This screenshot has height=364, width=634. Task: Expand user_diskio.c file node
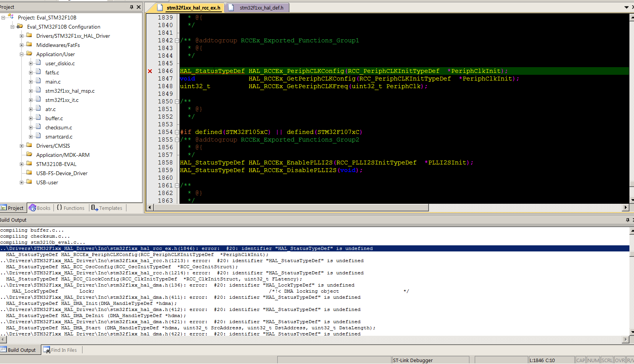31,63
